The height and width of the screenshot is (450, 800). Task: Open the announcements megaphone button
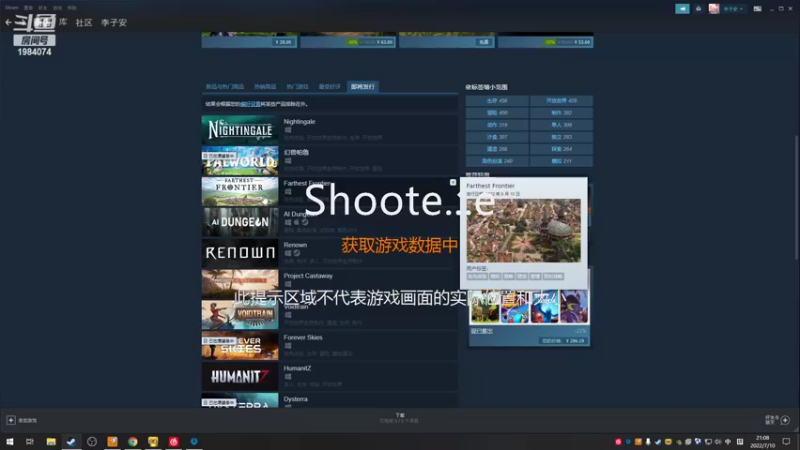(682, 9)
